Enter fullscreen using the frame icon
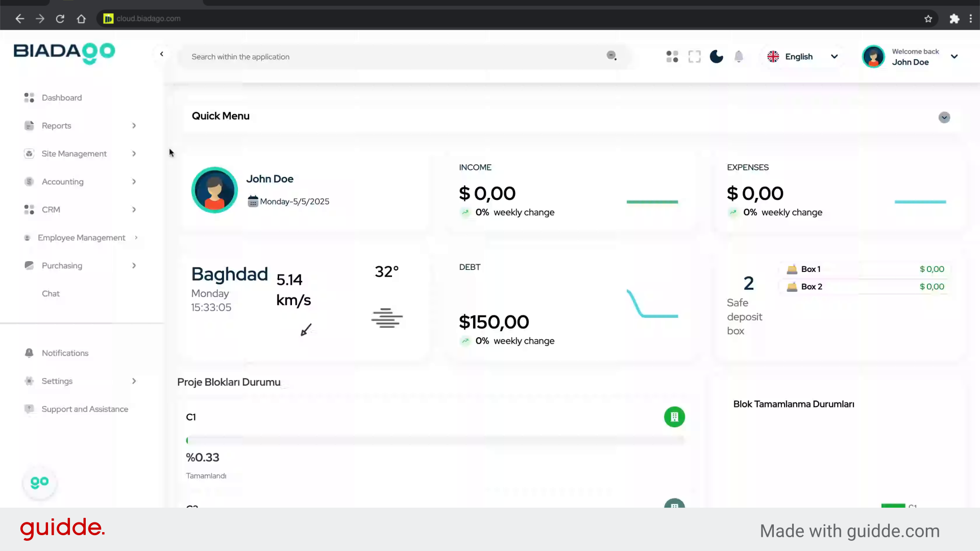Screen dimensions: 980x551 tap(694, 57)
